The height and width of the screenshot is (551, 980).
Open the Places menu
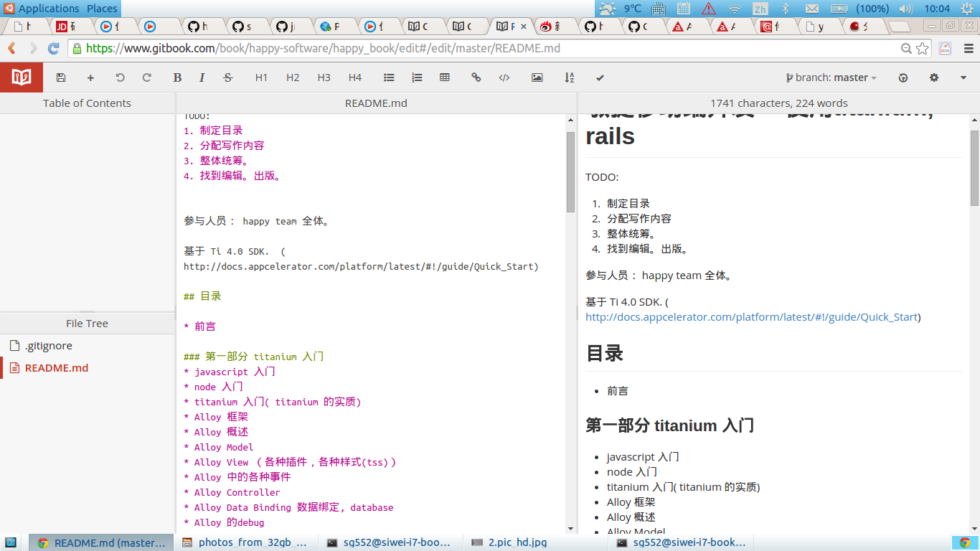point(102,9)
